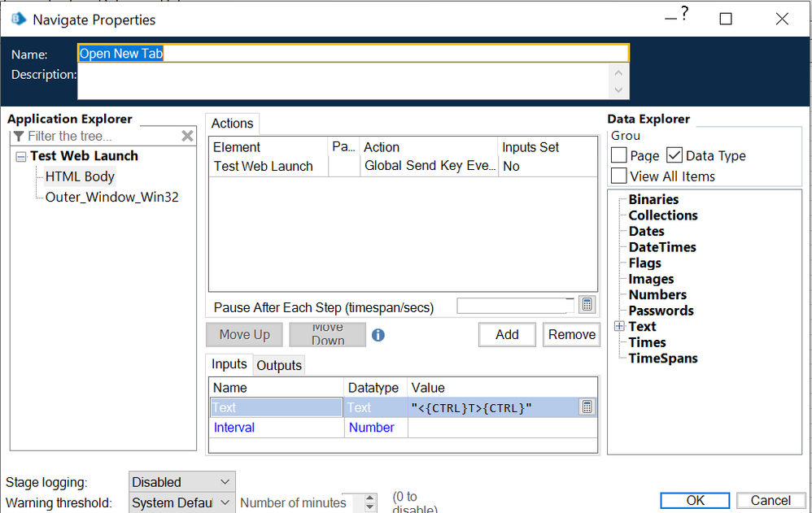Switch to the Inputs tab
Image resolution: width=812 pixels, height=513 pixels.
tap(229, 364)
